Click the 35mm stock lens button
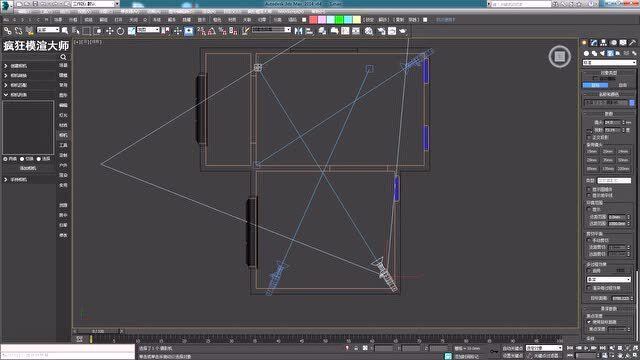This screenshot has width=640, height=360. tap(608, 160)
